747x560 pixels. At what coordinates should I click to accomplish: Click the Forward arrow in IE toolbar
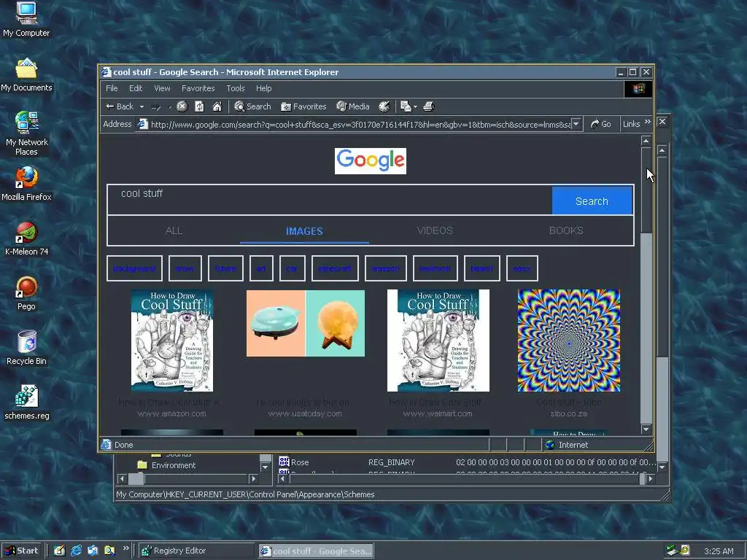click(x=156, y=107)
